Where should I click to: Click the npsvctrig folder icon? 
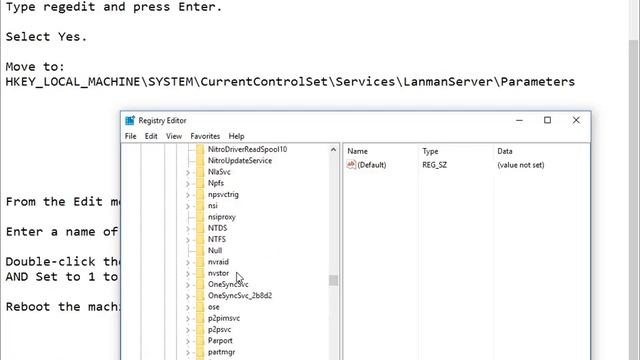(200, 194)
